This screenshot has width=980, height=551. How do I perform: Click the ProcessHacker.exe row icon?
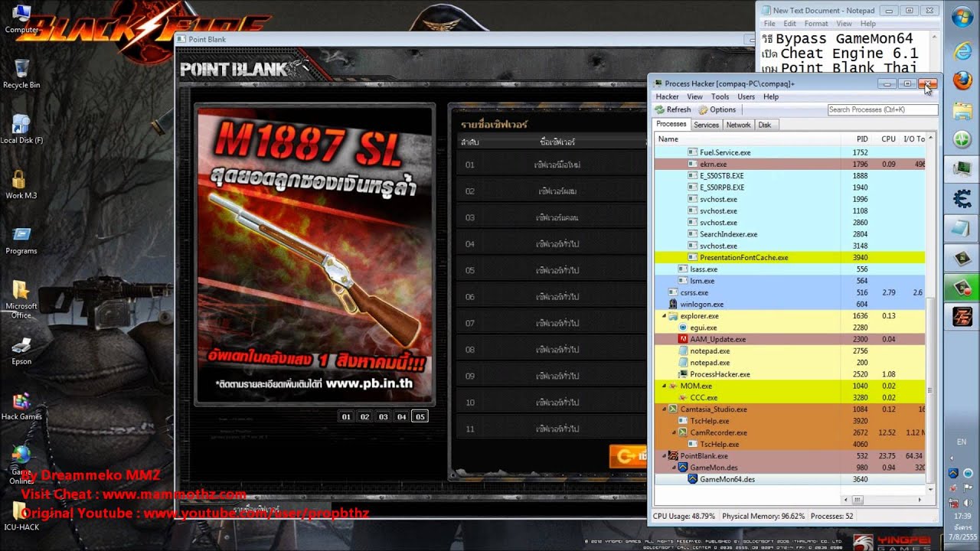coord(683,374)
